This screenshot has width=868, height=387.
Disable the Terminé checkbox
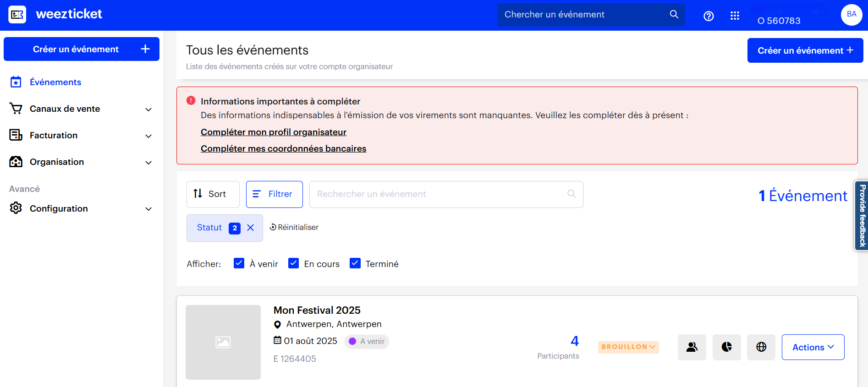click(x=355, y=263)
